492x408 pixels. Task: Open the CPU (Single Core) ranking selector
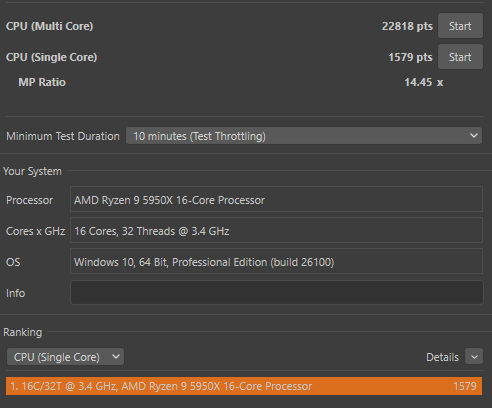65,357
